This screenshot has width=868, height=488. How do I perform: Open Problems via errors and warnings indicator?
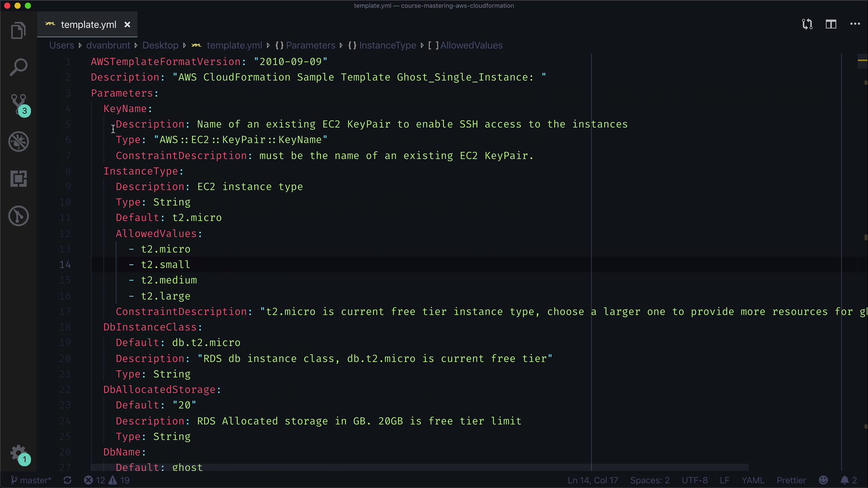(x=107, y=480)
